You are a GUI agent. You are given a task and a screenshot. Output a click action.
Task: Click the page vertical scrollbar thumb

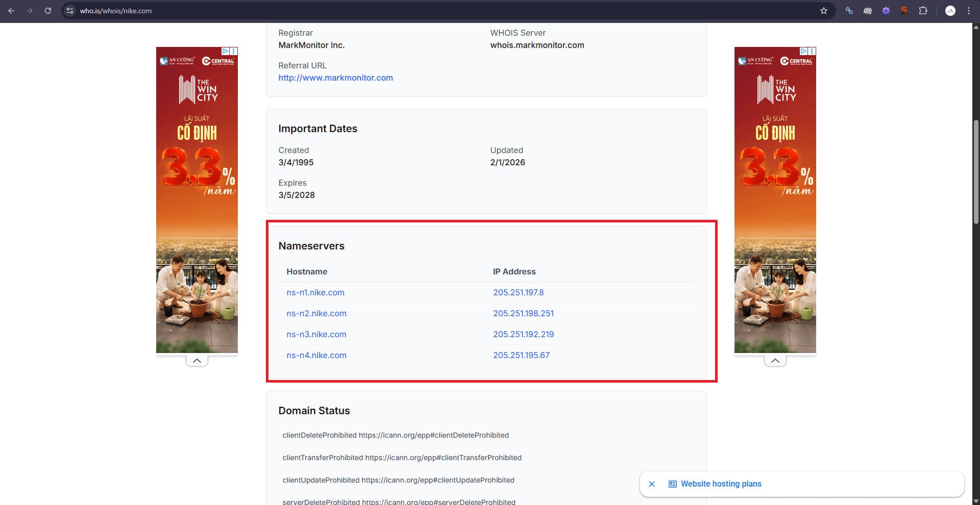976,172
